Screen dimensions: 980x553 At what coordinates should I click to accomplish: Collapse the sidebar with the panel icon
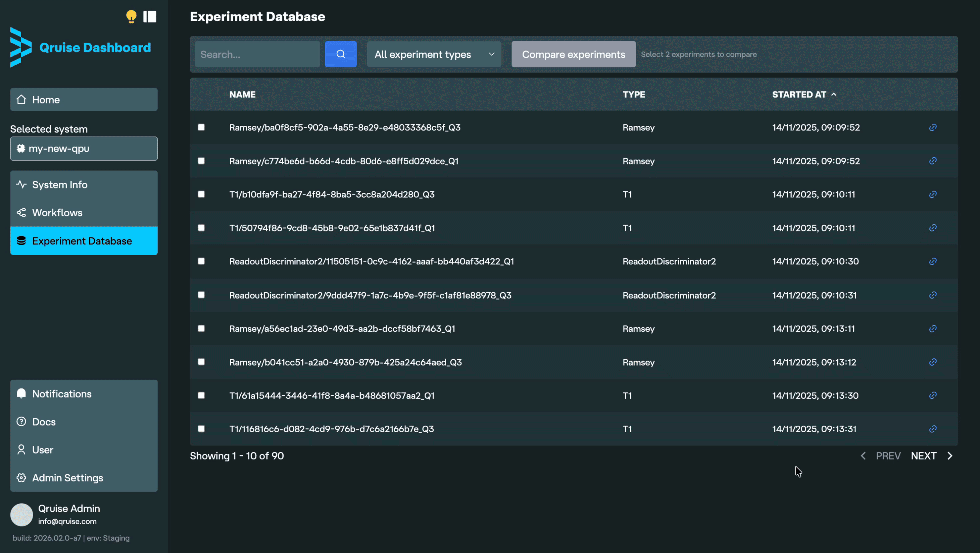click(150, 16)
